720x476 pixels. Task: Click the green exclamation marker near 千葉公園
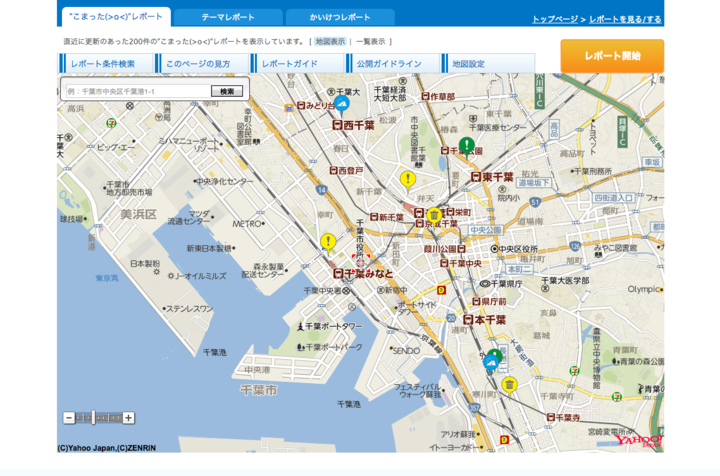(466, 144)
